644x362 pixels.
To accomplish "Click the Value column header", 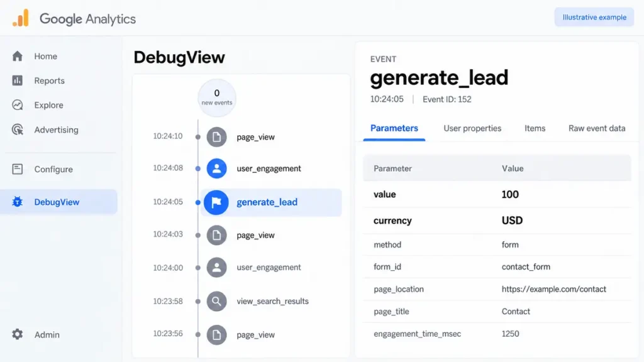I will coord(512,168).
